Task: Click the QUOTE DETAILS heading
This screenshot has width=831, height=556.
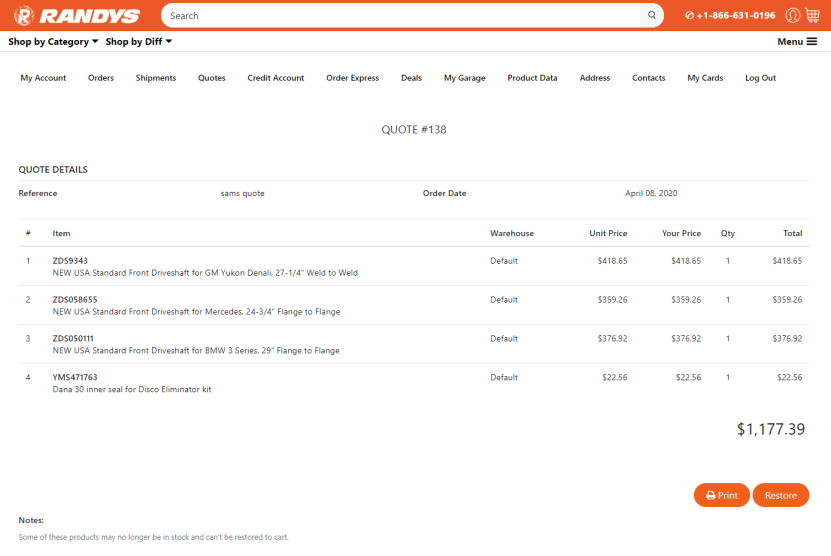Action: pos(53,170)
